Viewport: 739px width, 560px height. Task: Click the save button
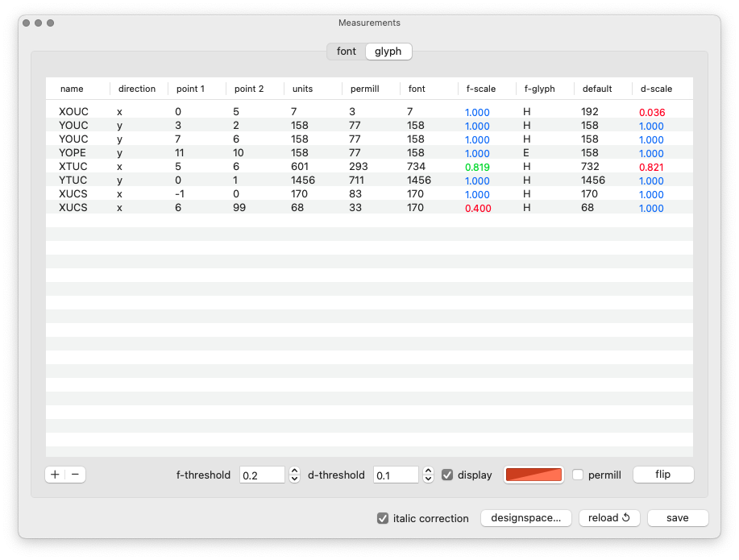click(677, 518)
